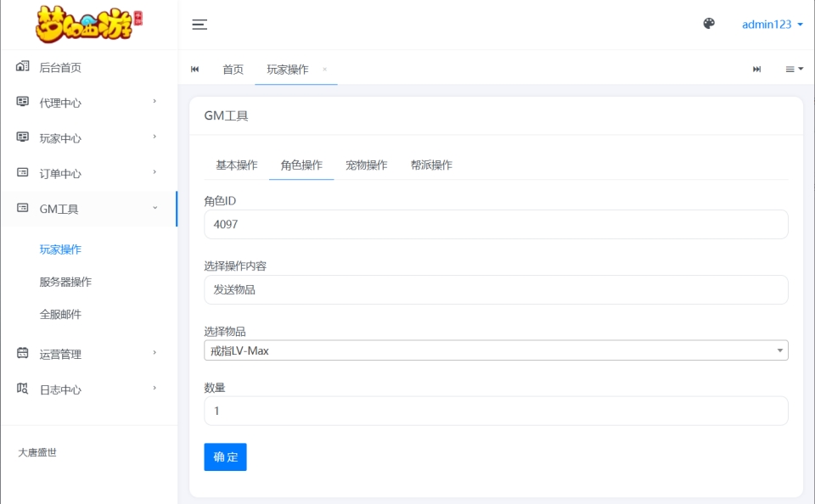Image resolution: width=815 pixels, height=504 pixels.
Task: Switch to the 宠物操作 tab
Action: (367, 165)
